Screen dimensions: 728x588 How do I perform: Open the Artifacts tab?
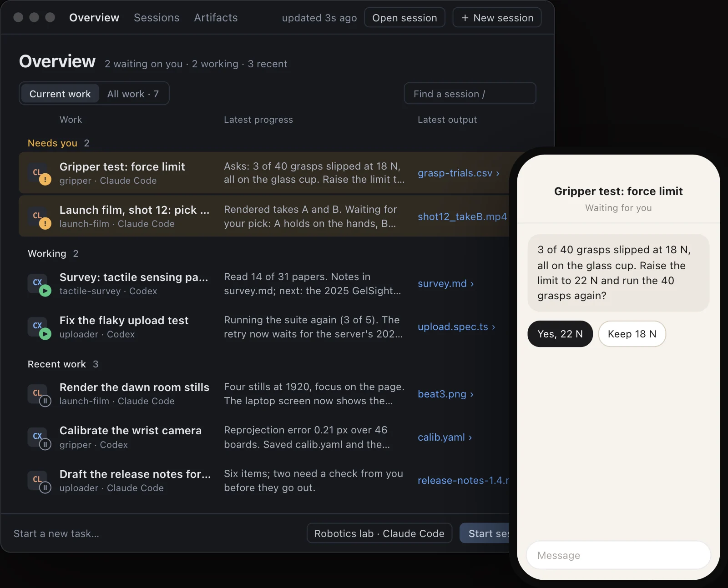tap(216, 18)
